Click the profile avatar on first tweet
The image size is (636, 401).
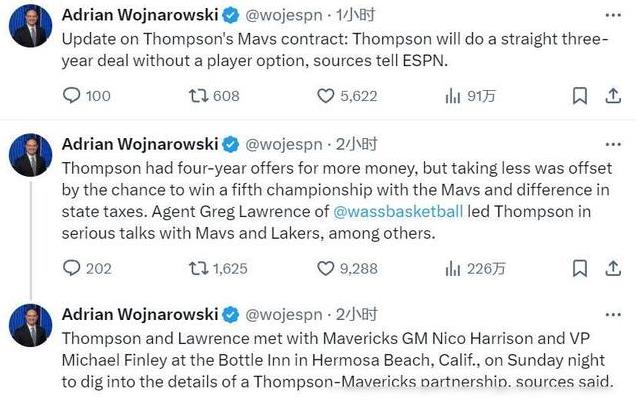[30, 26]
